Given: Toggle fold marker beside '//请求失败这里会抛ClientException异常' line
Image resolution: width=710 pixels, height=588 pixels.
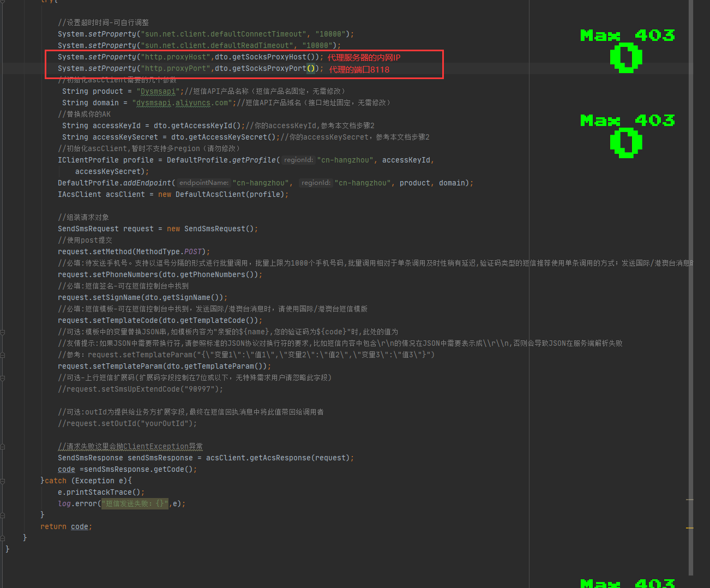Looking at the screenshot, I should [3, 446].
